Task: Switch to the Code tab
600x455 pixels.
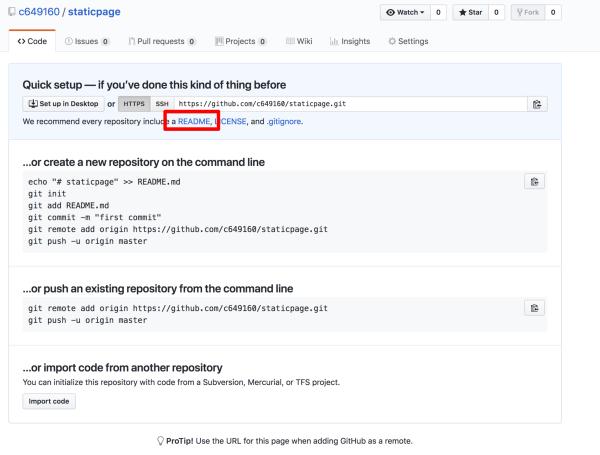Action: (32, 41)
